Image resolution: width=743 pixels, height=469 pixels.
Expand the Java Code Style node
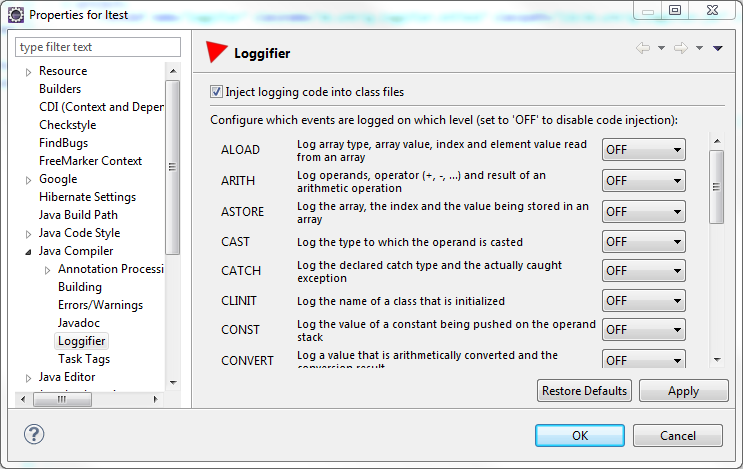point(28,234)
